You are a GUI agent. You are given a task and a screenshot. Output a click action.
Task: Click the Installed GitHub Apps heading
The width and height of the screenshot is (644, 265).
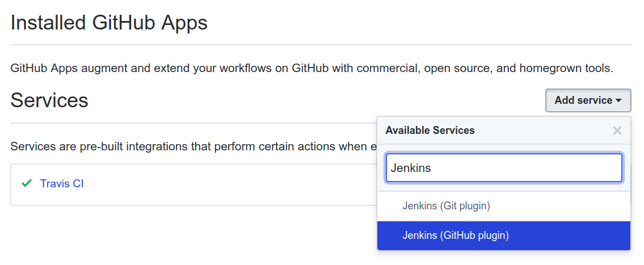109,23
